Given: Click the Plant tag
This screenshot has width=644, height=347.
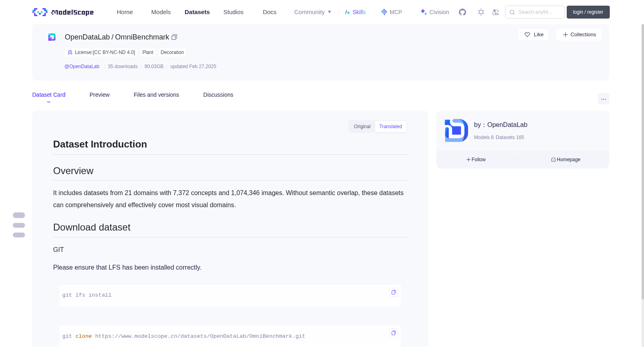Looking at the screenshot, I should (148, 52).
